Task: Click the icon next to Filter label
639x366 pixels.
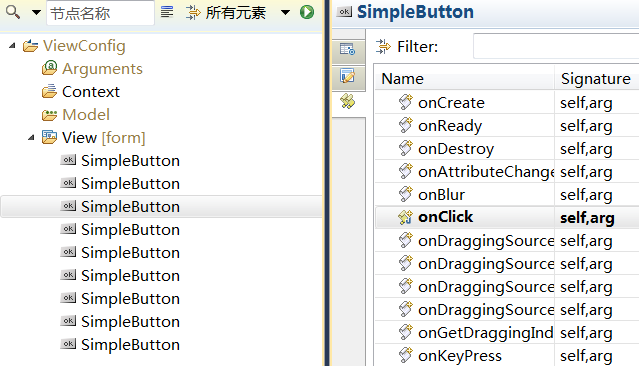Action: [383, 46]
